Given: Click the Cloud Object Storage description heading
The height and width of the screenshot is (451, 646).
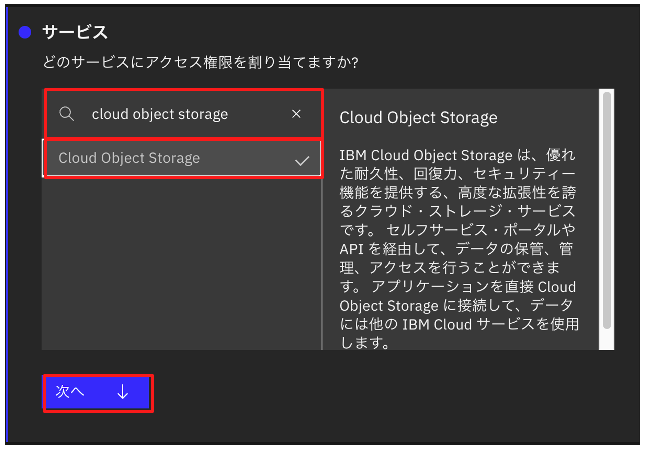Looking at the screenshot, I should [x=418, y=118].
